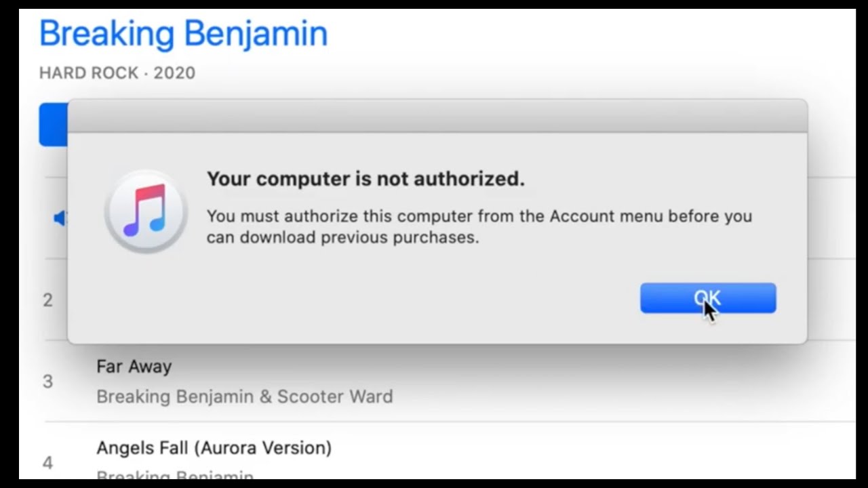Select track number 3 in the list
Image resolution: width=868 pixels, height=488 pixels.
tap(47, 382)
